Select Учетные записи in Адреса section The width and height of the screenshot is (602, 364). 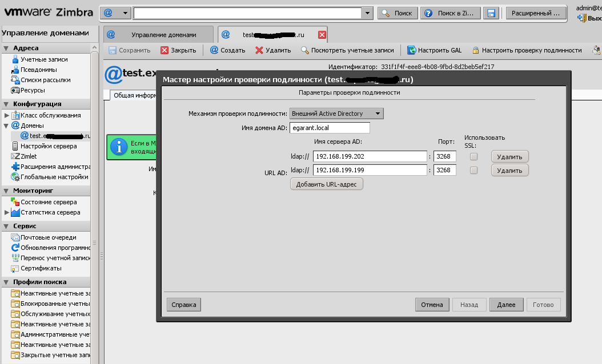tap(43, 59)
